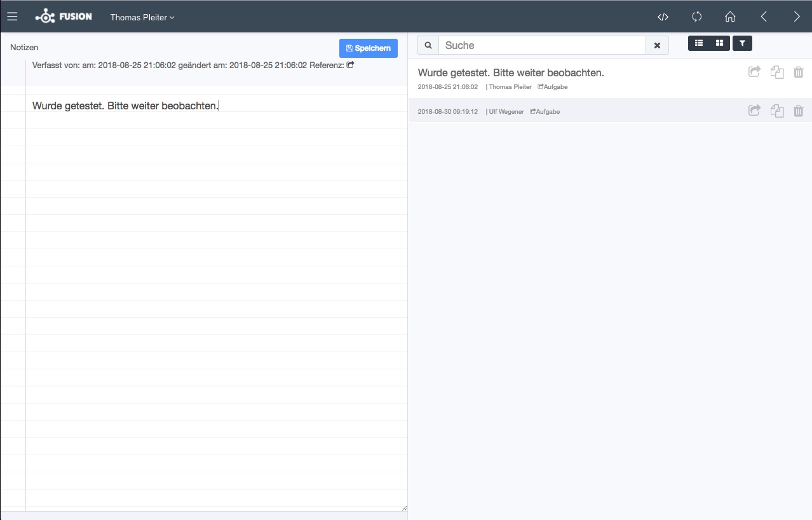Click the timestamp 2018-08-30 09:19:12

(448, 112)
